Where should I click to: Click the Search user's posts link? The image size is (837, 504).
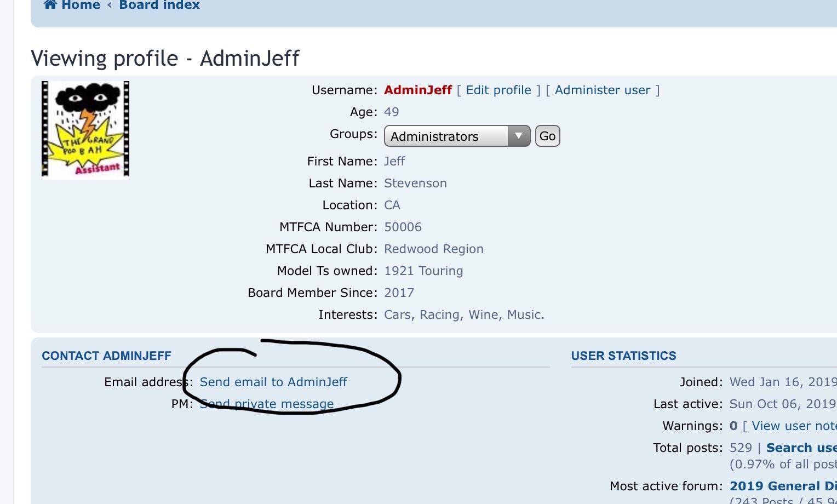(x=801, y=448)
